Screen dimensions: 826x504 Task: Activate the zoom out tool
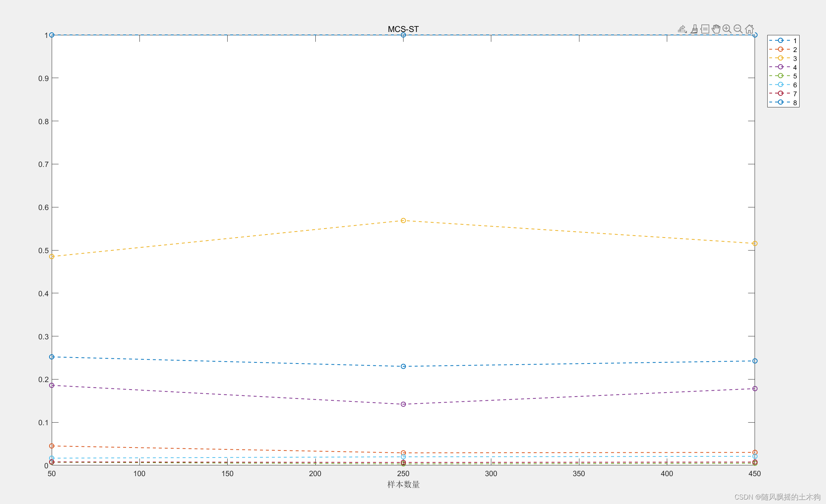[738, 29]
